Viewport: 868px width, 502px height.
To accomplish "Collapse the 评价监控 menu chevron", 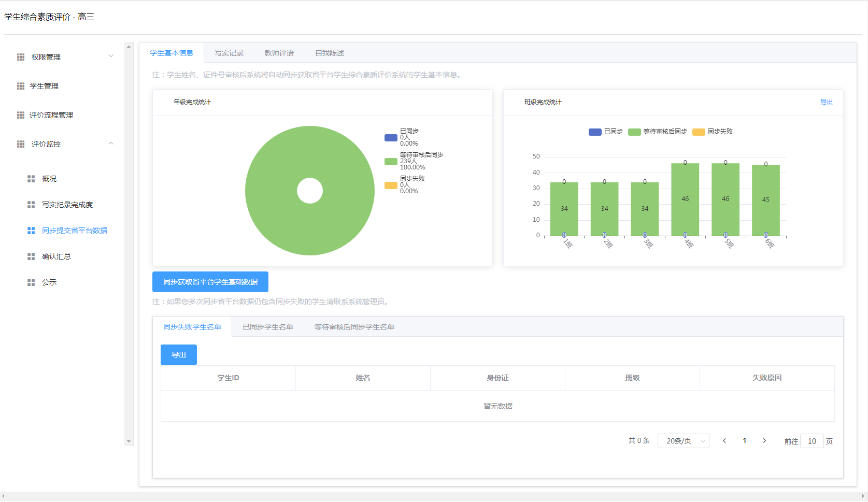I will (x=111, y=144).
